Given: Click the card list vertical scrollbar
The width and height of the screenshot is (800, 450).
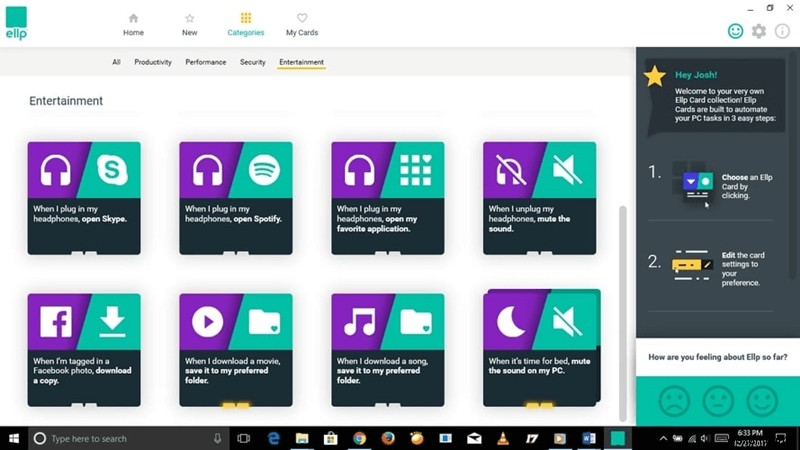Looking at the screenshot, I should pos(622,313).
